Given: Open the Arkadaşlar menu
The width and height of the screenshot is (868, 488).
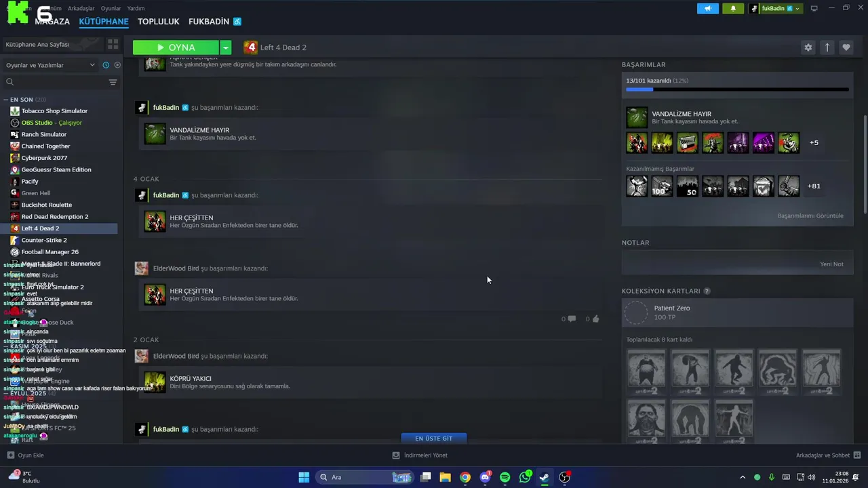Looking at the screenshot, I should 81,8.
